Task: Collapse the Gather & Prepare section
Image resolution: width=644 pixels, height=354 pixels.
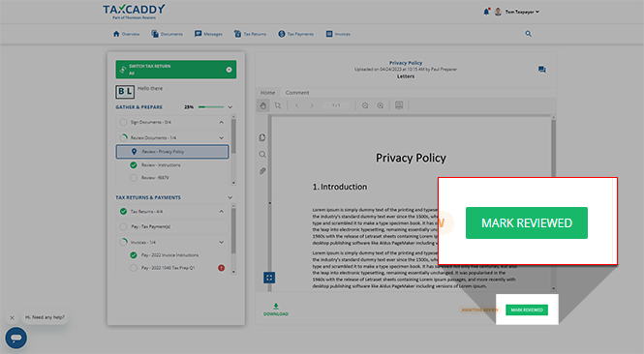Action: [230, 107]
